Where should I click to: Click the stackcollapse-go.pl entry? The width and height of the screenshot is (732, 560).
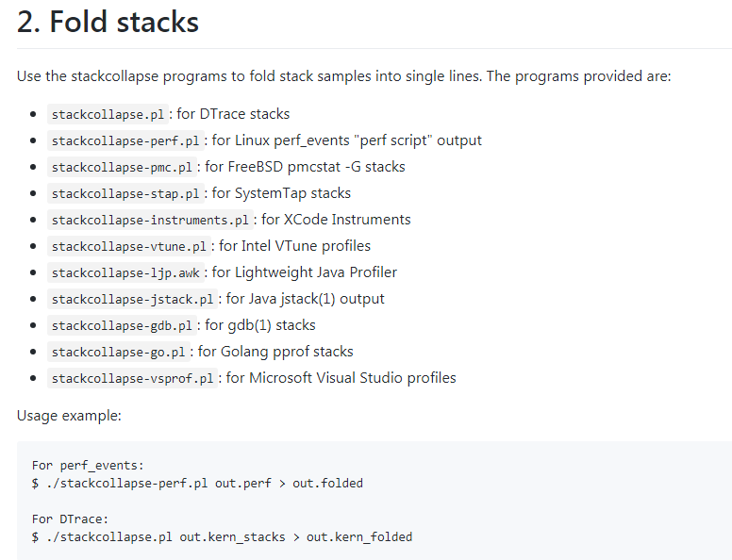click(119, 352)
